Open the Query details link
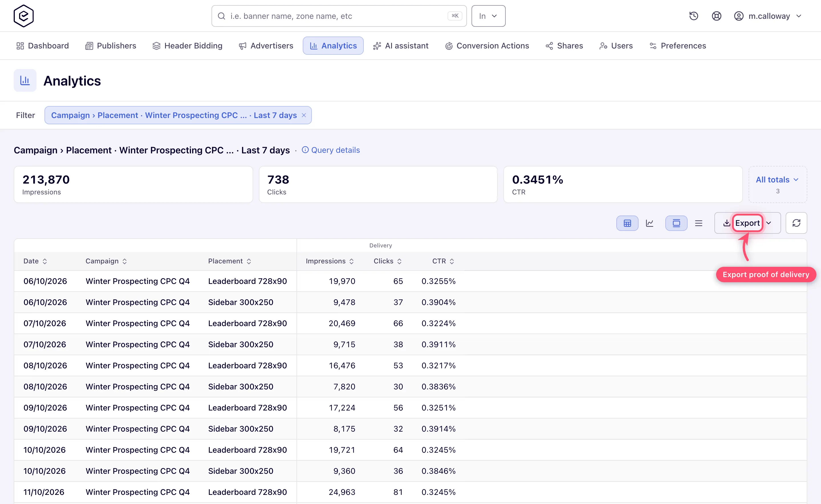Image resolution: width=821 pixels, height=504 pixels. tap(331, 150)
